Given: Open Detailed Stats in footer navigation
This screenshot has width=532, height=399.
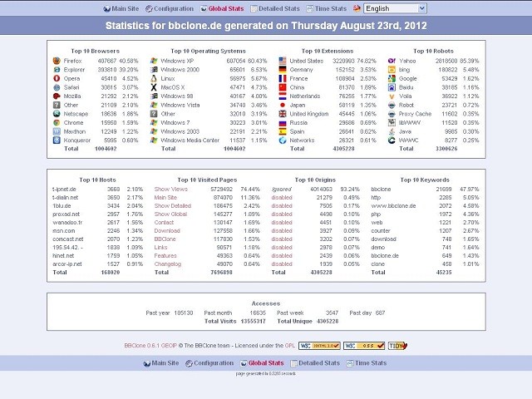Looking at the screenshot, I should tap(315, 363).
